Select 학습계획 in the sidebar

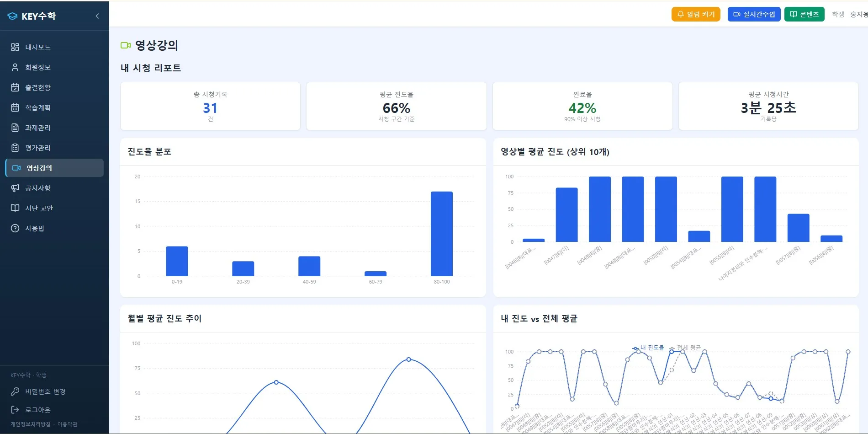click(x=54, y=107)
